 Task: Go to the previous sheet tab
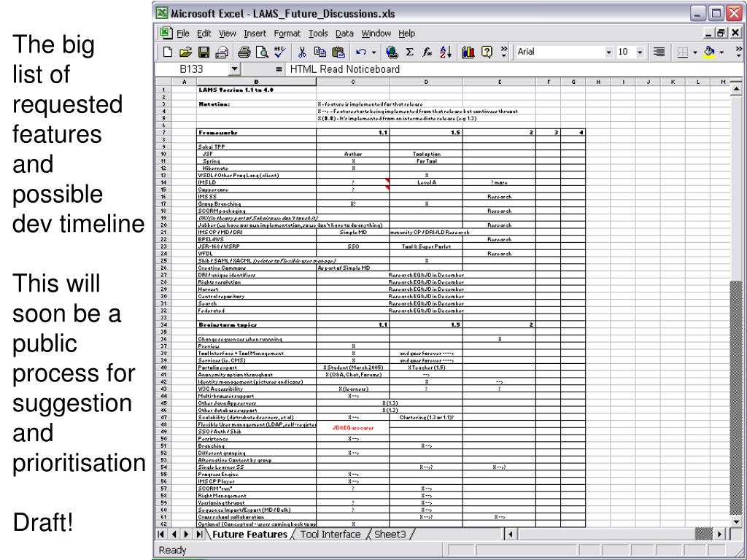point(174,534)
